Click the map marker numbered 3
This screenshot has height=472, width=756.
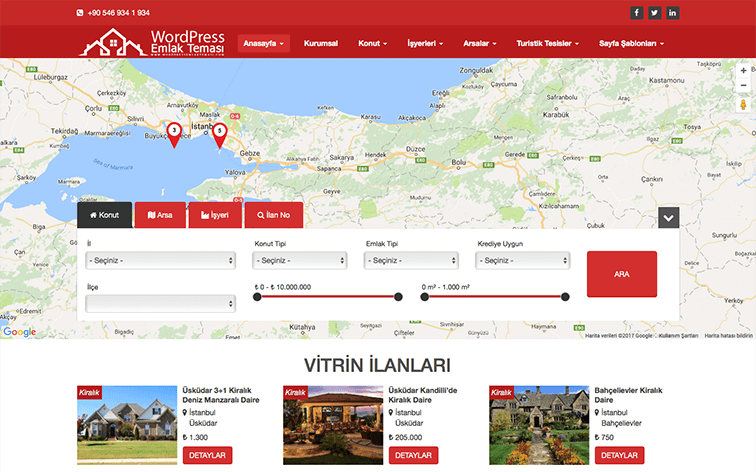[x=174, y=135]
